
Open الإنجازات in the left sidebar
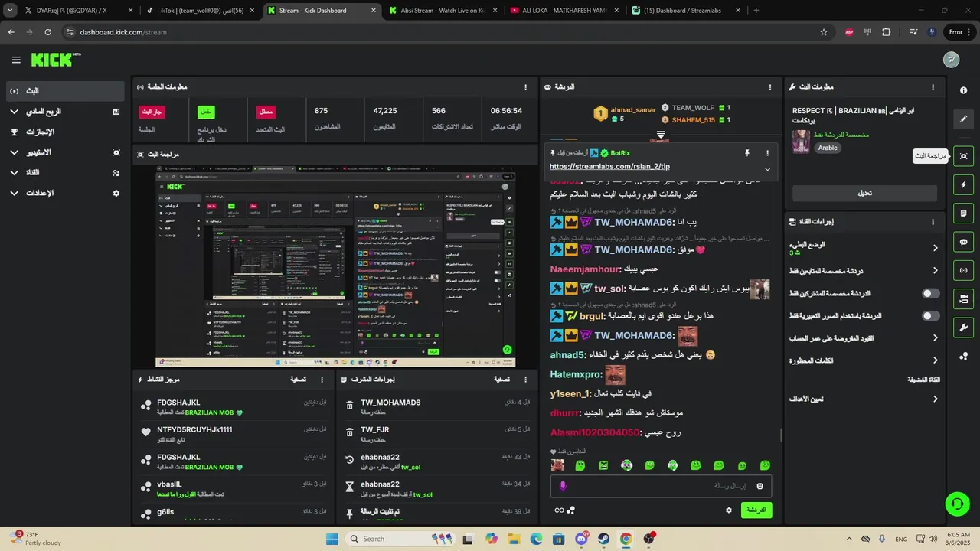pyautogui.click(x=64, y=132)
